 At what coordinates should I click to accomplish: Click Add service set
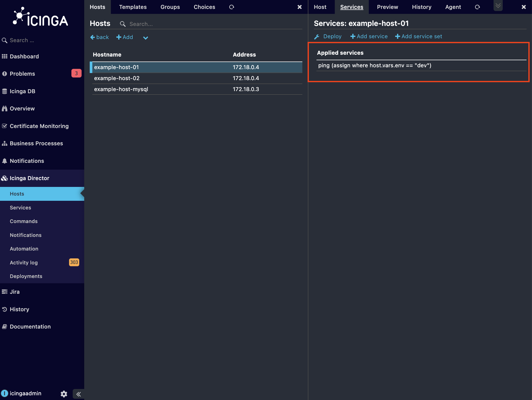[x=418, y=36]
